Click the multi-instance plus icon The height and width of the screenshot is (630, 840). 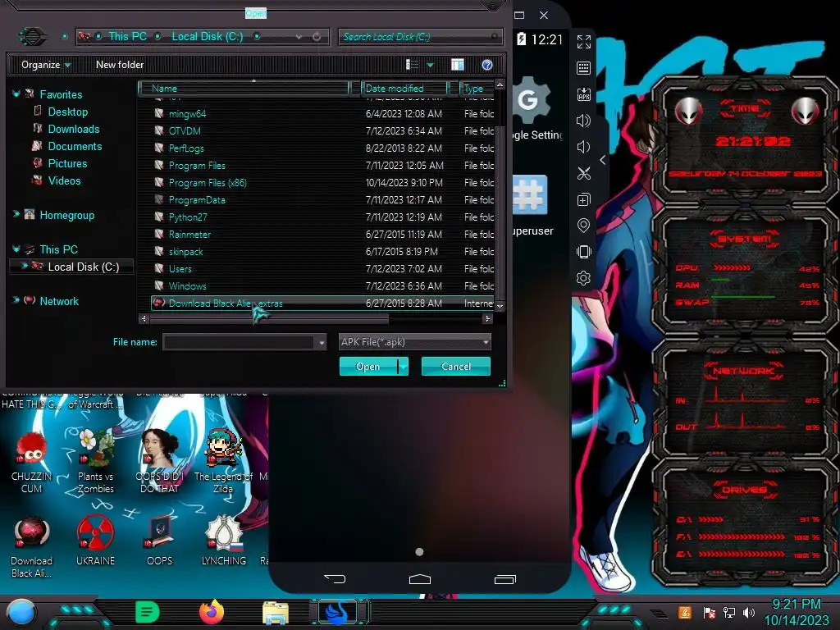[x=583, y=199]
